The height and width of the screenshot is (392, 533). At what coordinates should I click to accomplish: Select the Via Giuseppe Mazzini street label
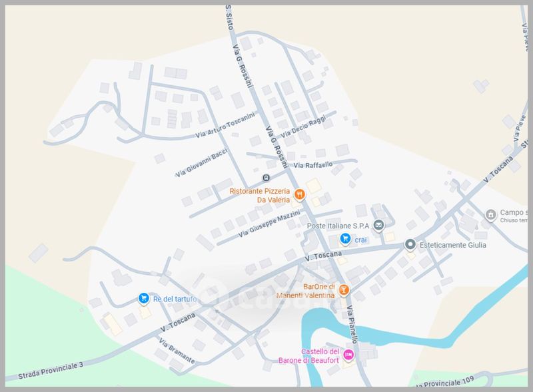click(x=269, y=224)
